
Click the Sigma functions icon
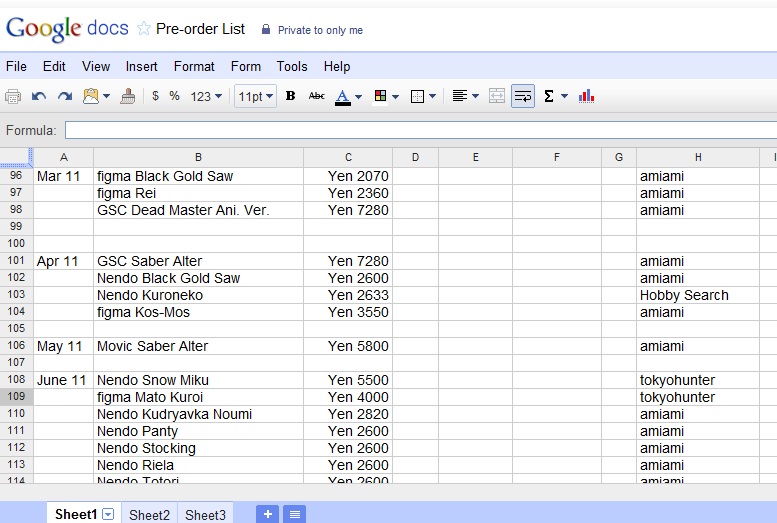(549, 96)
